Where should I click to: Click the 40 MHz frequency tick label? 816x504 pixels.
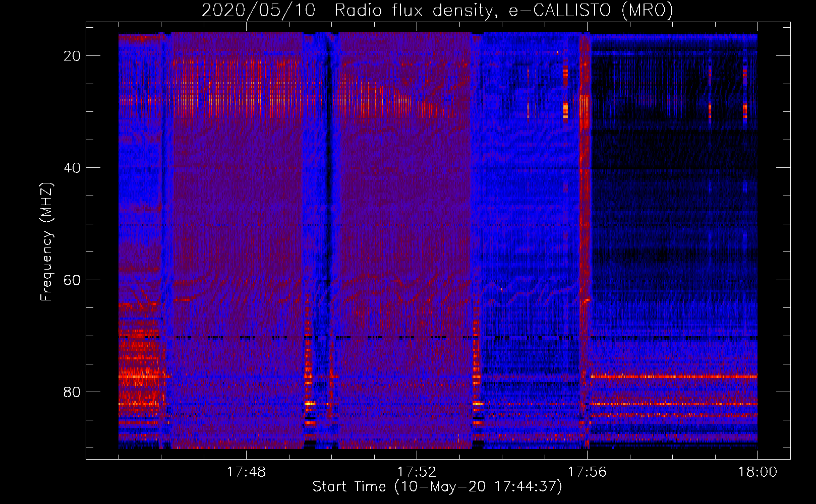click(x=73, y=167)
